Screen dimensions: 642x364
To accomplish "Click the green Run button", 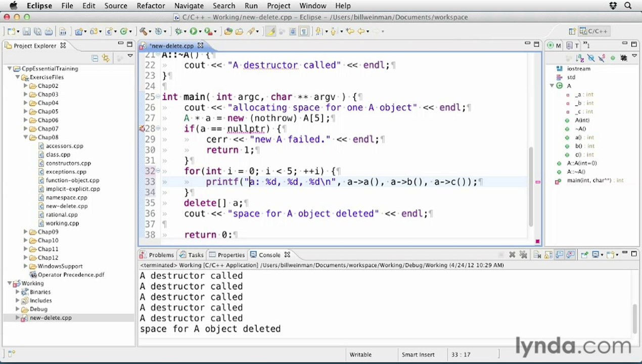I will [x=193, y=31].
